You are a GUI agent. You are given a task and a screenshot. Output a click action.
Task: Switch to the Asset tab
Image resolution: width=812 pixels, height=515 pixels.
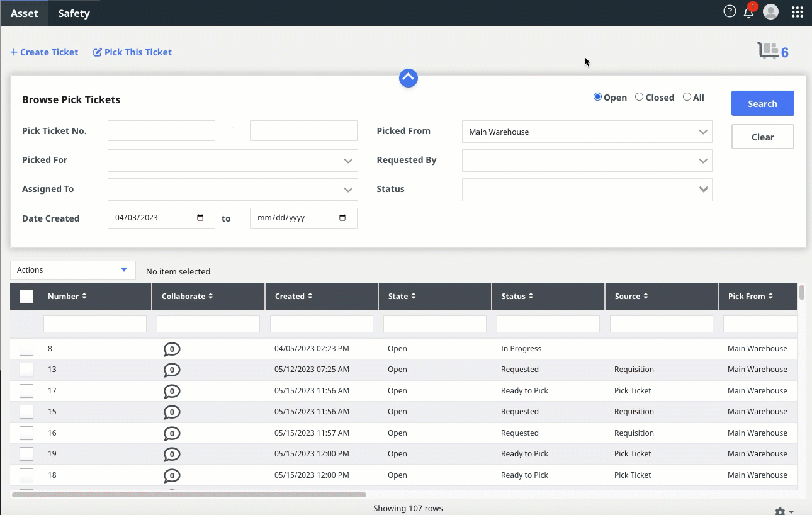click(x=24, y=13)
